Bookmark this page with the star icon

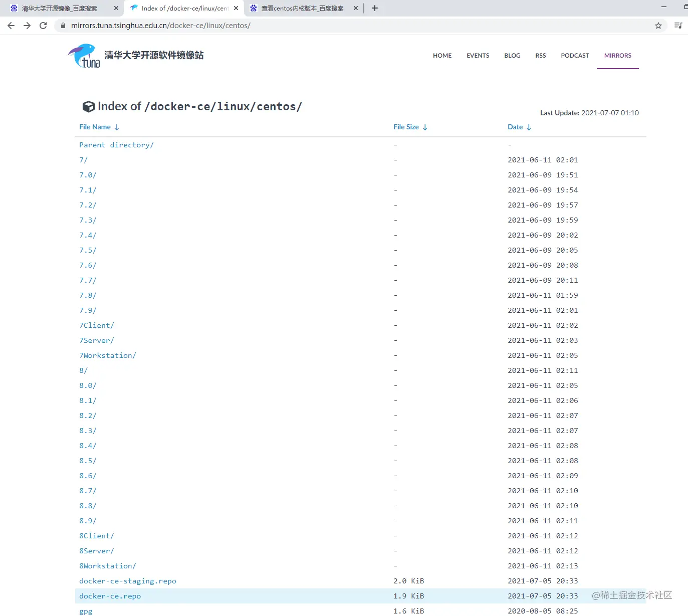click(x=658, y=26)
